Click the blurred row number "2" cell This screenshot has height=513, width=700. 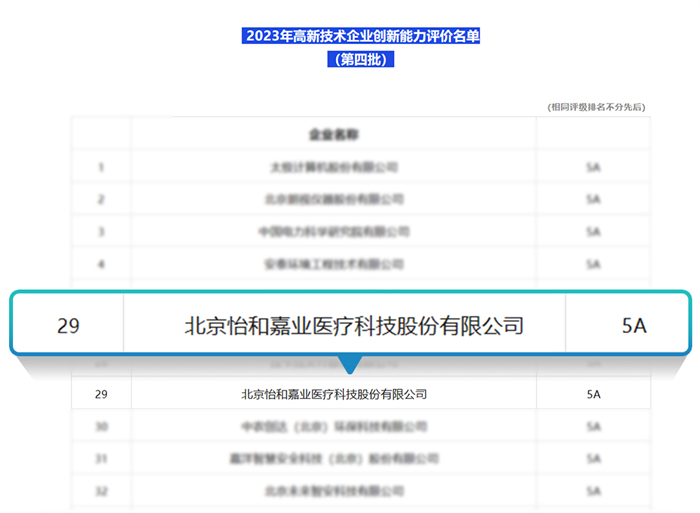pyautogui.click(x=101, y=199)
